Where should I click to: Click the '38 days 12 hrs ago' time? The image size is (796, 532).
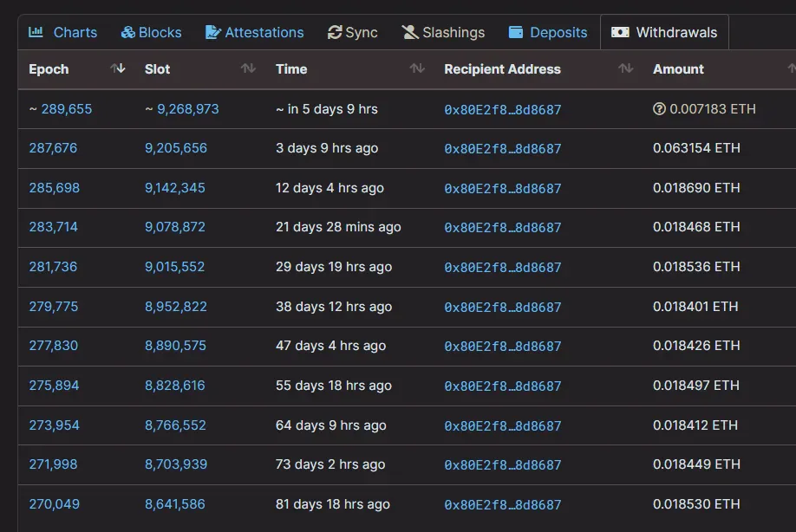(334, 307)
